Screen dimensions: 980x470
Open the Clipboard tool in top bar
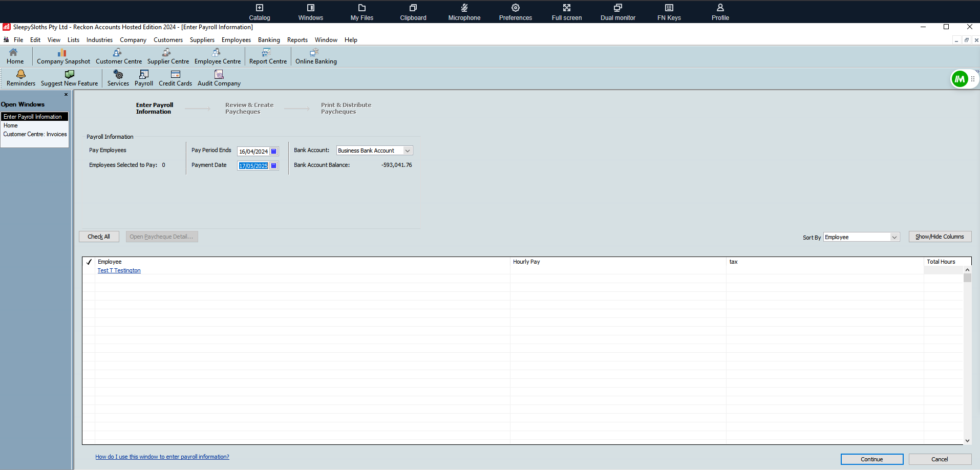coord(413,12)
